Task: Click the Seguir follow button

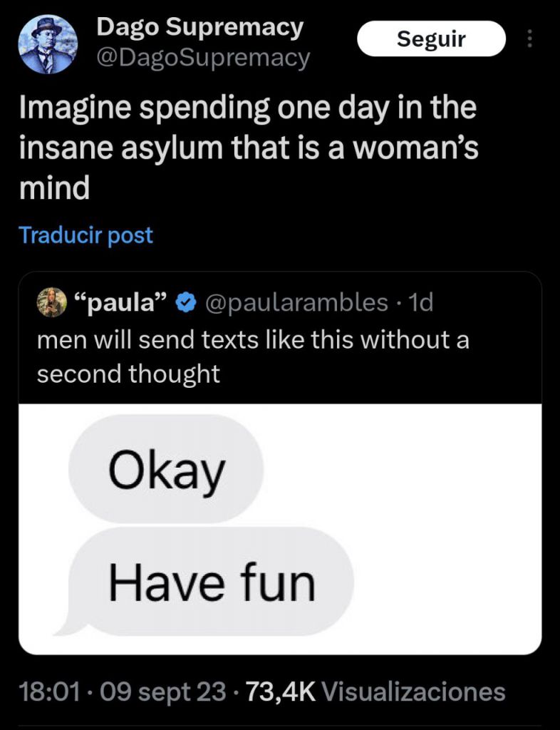Action: click(x=431, y=38)
